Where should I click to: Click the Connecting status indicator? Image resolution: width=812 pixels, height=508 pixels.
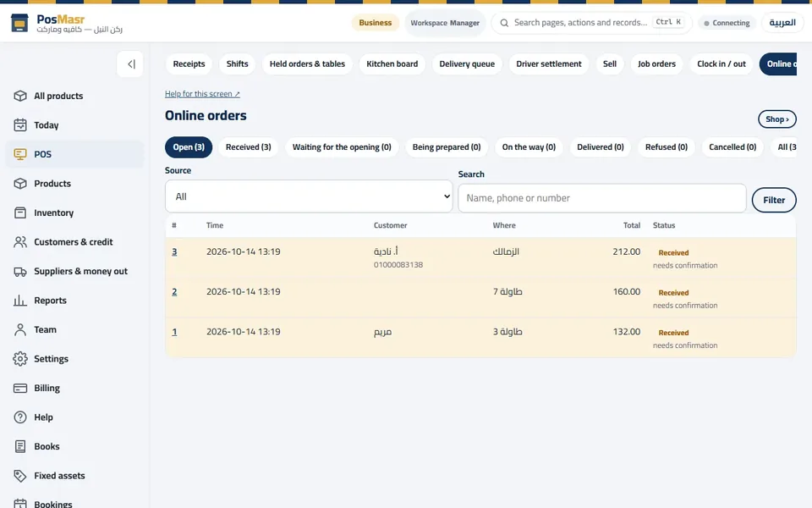pyautogui.click(x=727, y=23)
